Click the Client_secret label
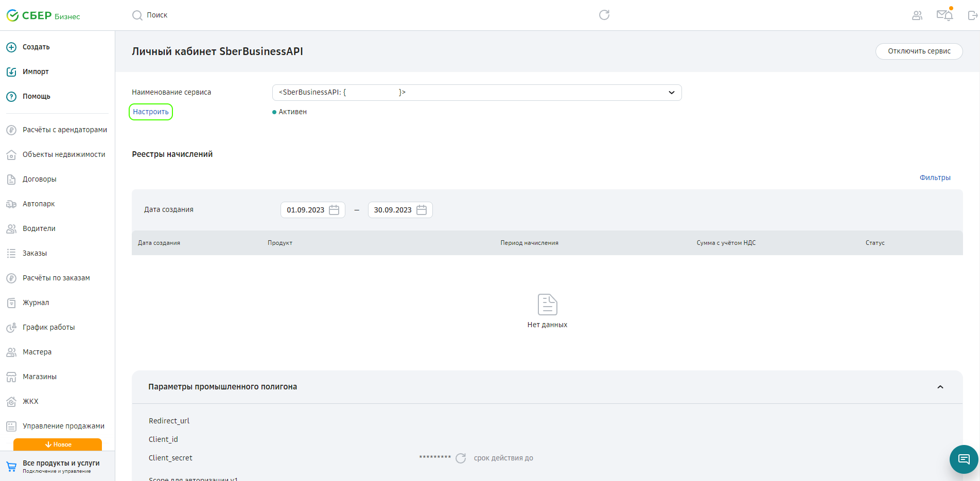 click(170, 458)
